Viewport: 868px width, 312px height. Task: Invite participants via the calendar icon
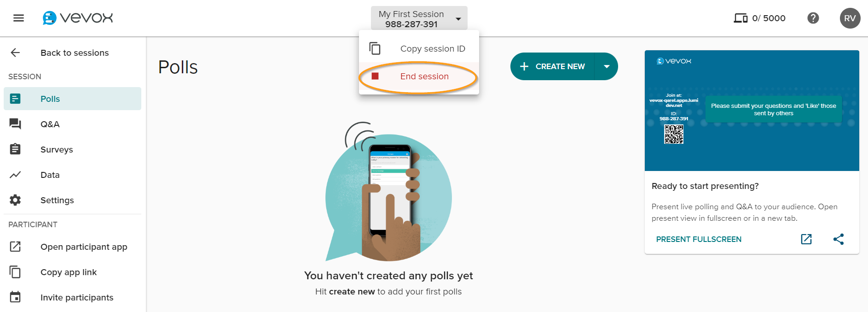tap(16, 297)
